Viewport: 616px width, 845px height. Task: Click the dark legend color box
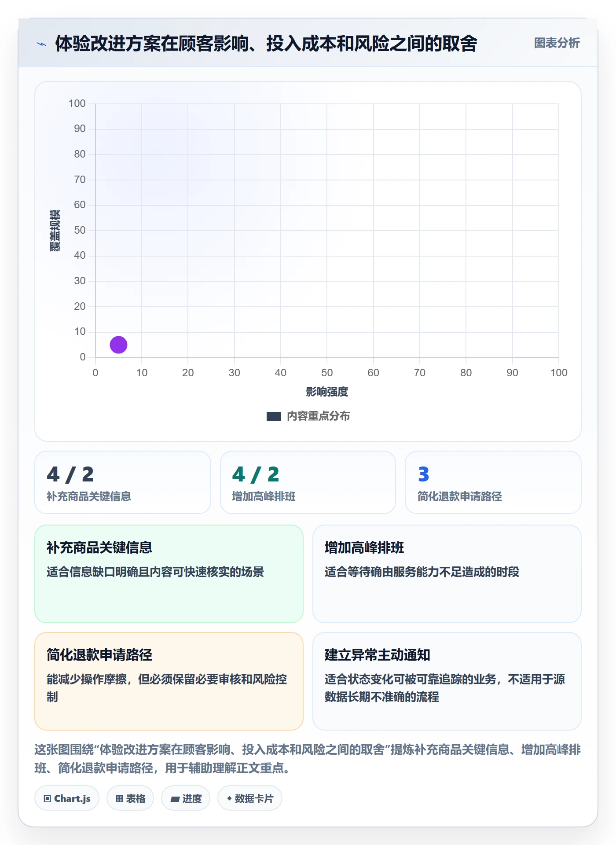274,416
